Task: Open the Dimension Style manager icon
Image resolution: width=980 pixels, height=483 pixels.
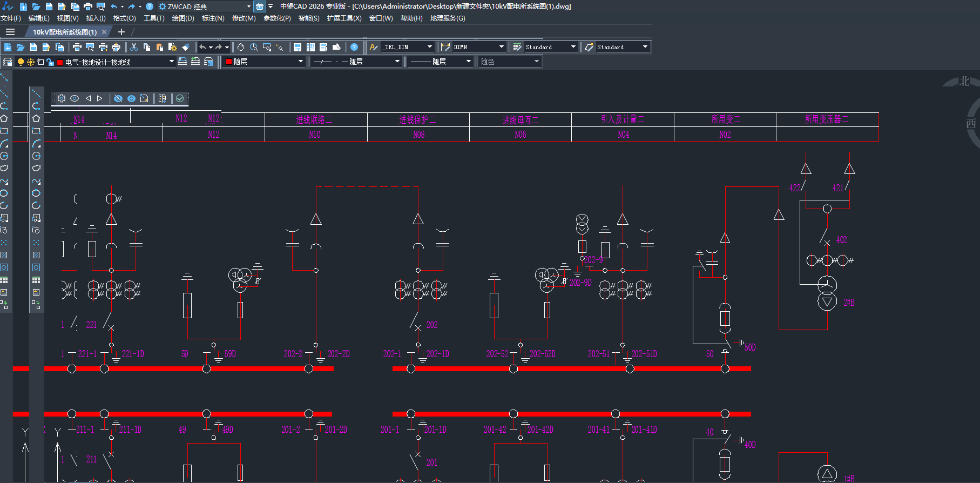Action: tap(445, 47)
